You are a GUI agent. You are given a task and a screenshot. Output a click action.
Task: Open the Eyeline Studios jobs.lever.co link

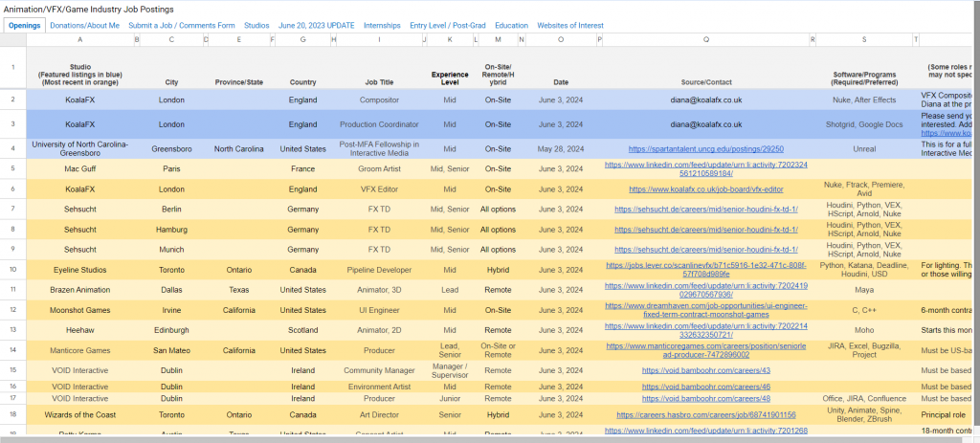point(705,270)
